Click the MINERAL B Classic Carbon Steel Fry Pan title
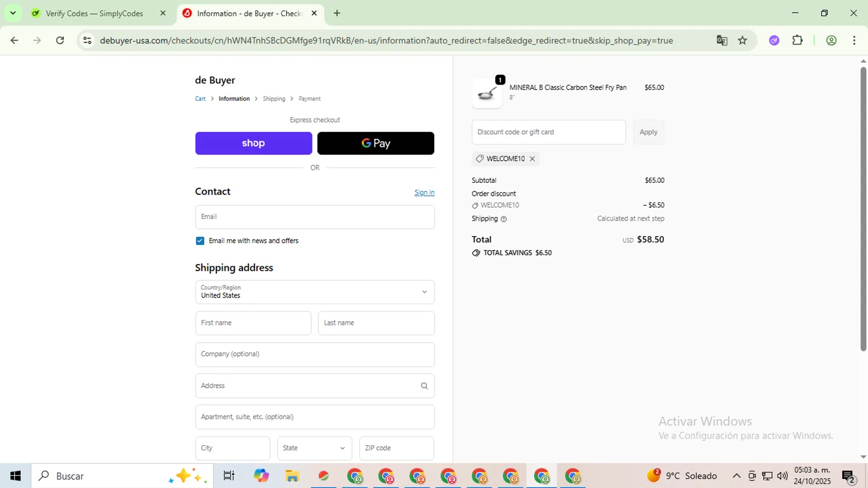This screenshot has height=488, width=868. coord(568,87)
